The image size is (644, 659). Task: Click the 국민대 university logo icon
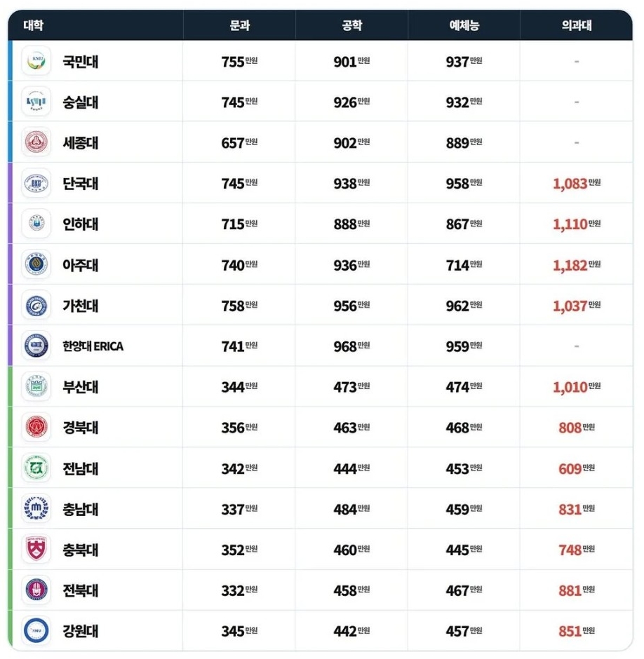pyautogui.click(x=36, y=62)
